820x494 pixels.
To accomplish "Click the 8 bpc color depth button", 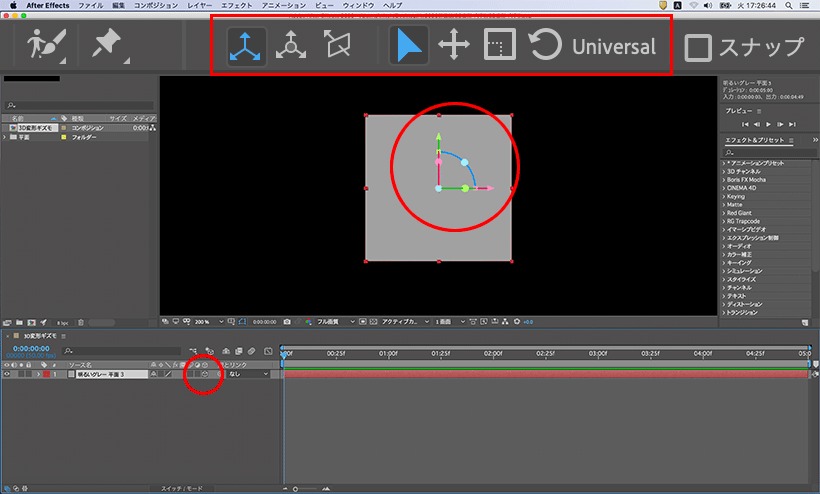I will [62, 323].
